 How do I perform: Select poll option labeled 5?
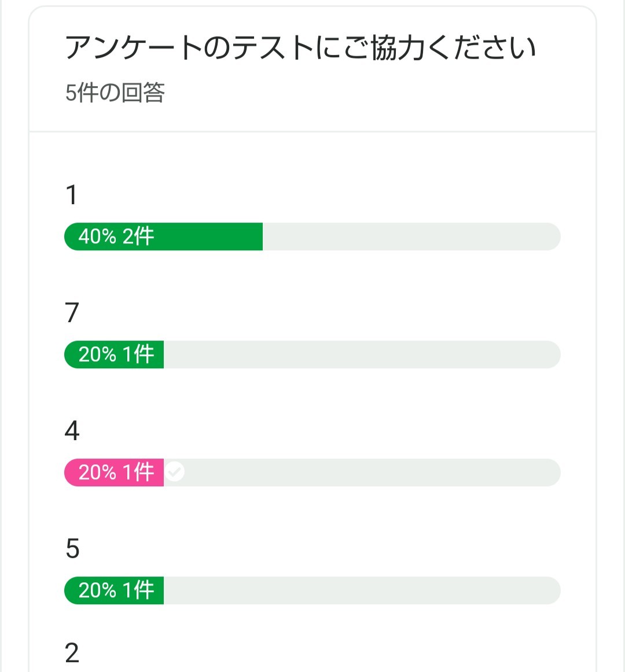(x=72, y=549)
